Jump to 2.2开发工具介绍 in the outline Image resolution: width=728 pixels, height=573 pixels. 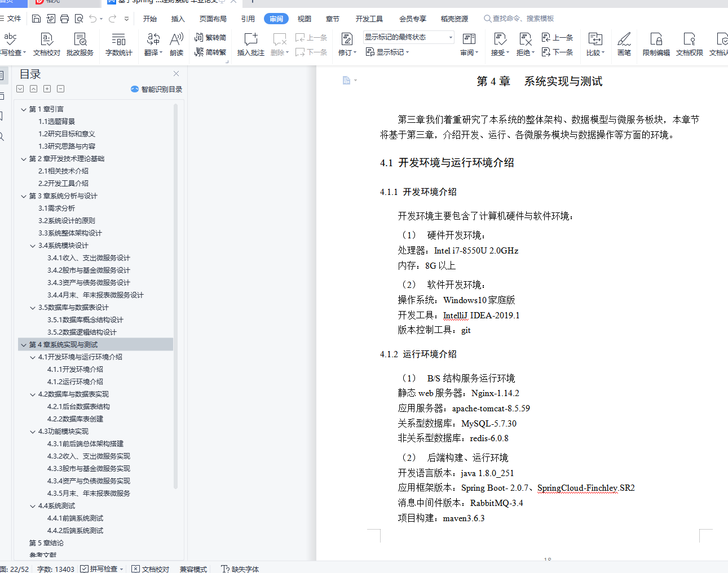click(63, 184)
